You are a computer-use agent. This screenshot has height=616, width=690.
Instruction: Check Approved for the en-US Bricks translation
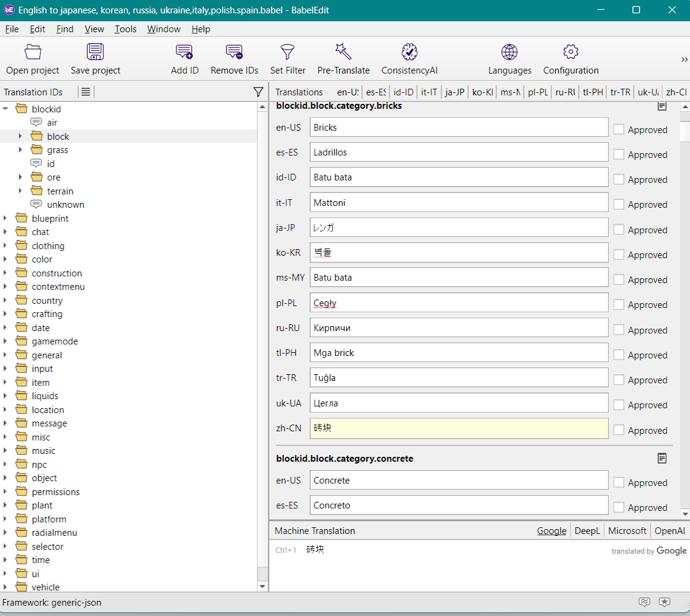pos(618,129)
